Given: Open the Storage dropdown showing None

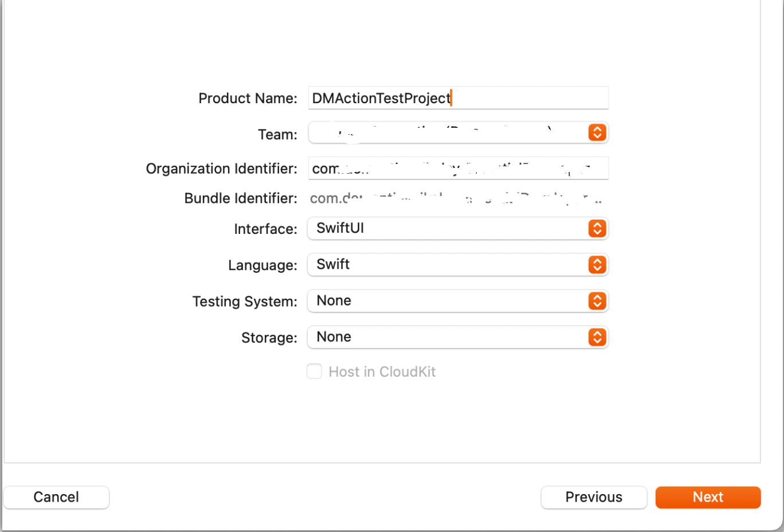Looking at the screenshot, I should click(x=458, y=337).
